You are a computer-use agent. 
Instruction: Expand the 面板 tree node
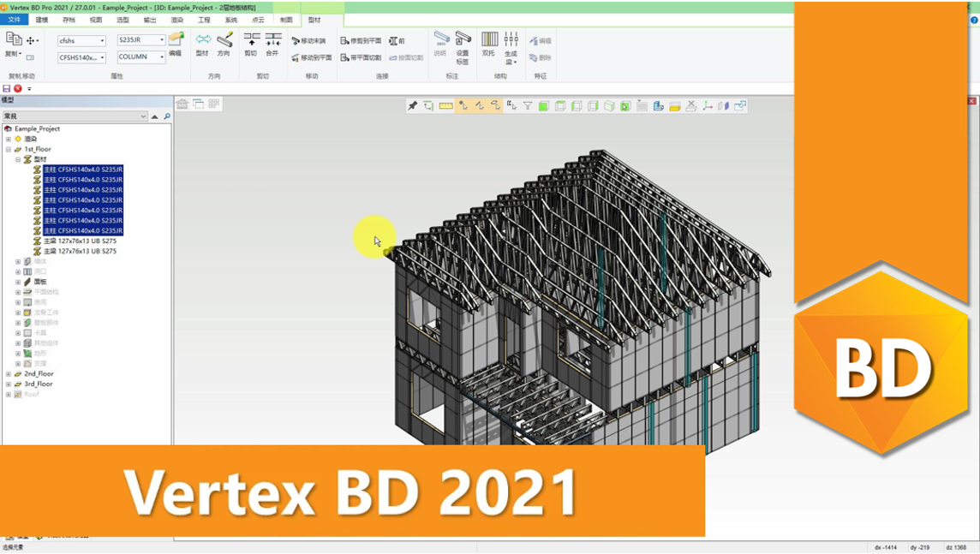(x=18, y=283)
